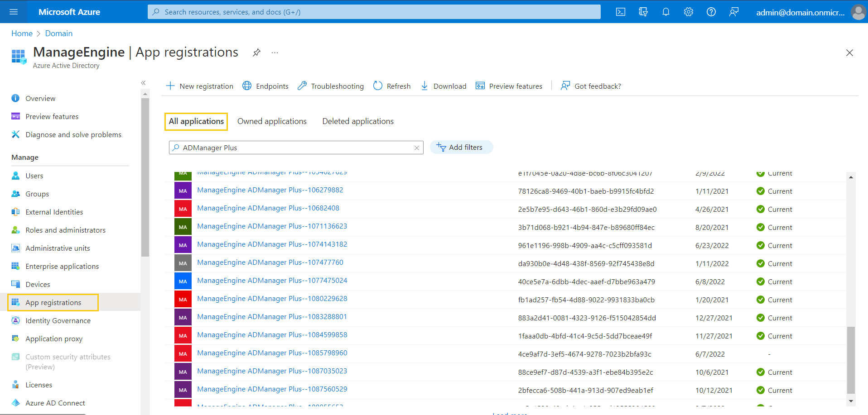Open Azure Cloud Shell
This screenshot has width=868, height=415.
pos(620,12)
